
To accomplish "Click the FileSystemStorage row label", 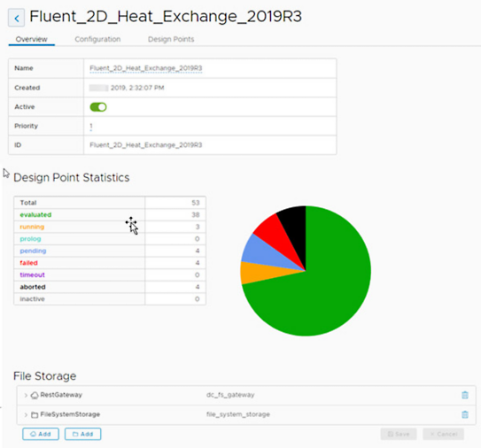I will [70, 414].
